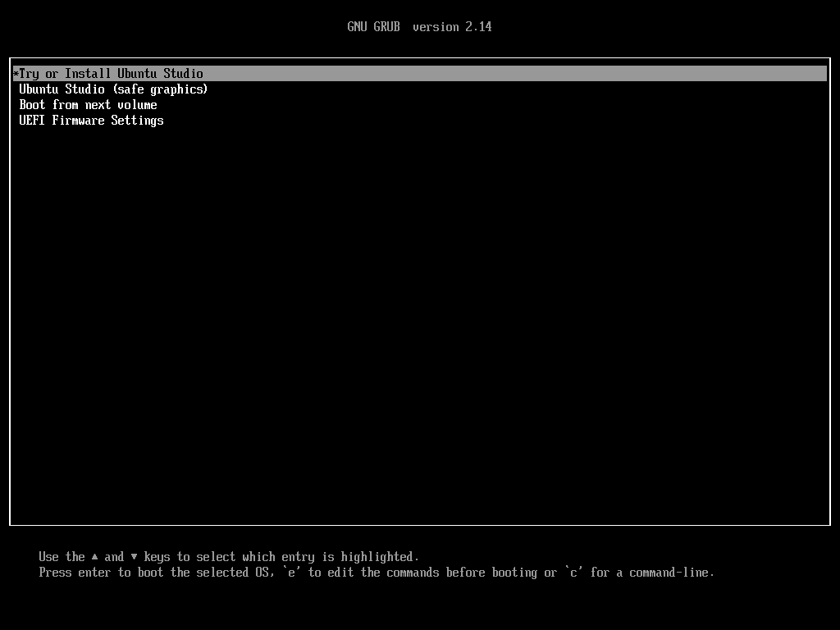Click the 'Use the ▲ and ▼ keys' help line
The height and width of the screenshot is (630, 840).
[229, 557]
